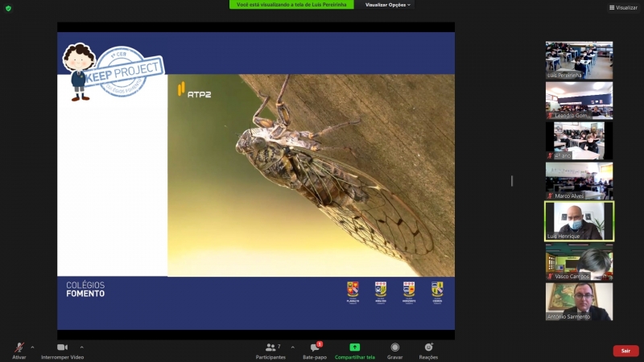Screen dimensions: 644x362
Task: Start recording with Gravar button
Action: [x=394, y=351]
